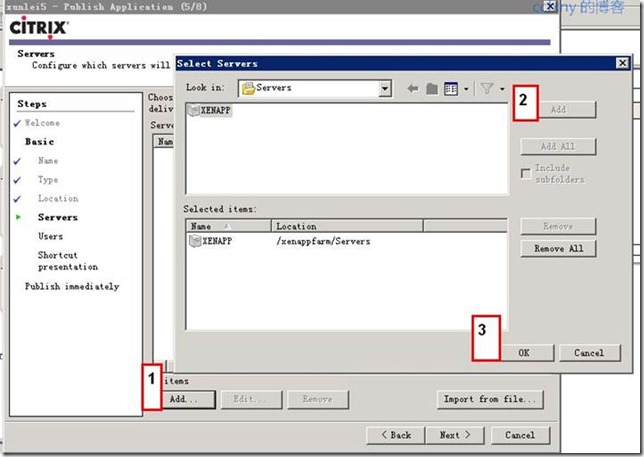Image resolution: width=644 pixels, height=457 pixels.
Task: Select XENAPP server in the upper list
Action: 209,110
